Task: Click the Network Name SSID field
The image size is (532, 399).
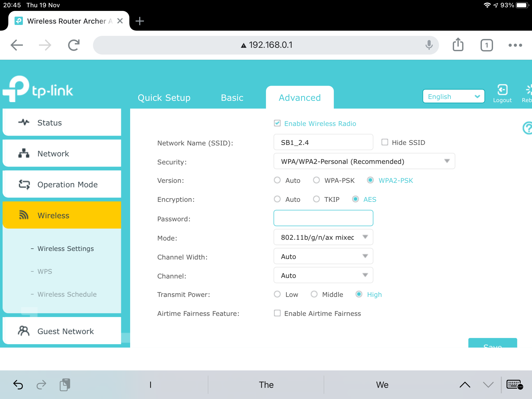Action: click(323, 142)
